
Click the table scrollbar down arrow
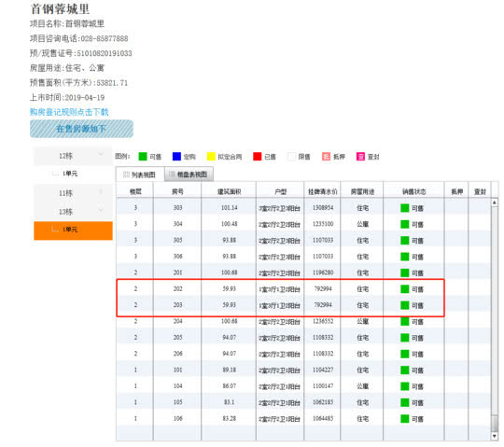pyautogui.click(x=495, y=436)
